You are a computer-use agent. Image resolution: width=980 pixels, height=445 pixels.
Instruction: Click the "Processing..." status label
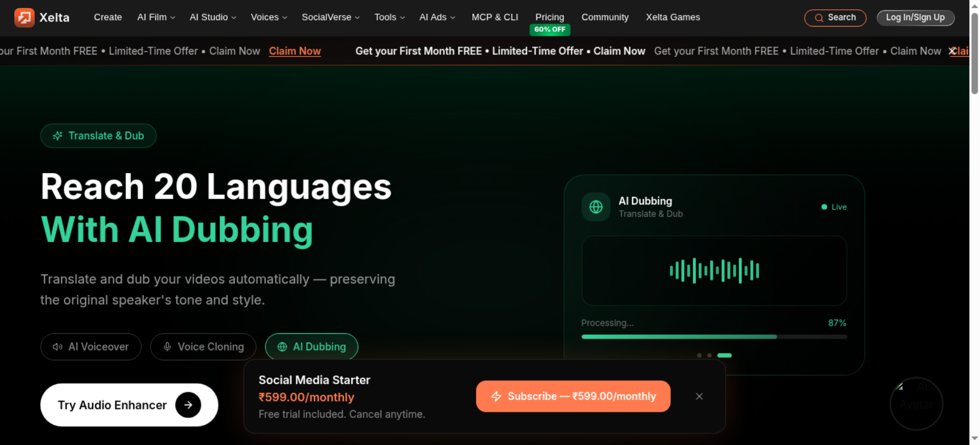pos(608,323)
